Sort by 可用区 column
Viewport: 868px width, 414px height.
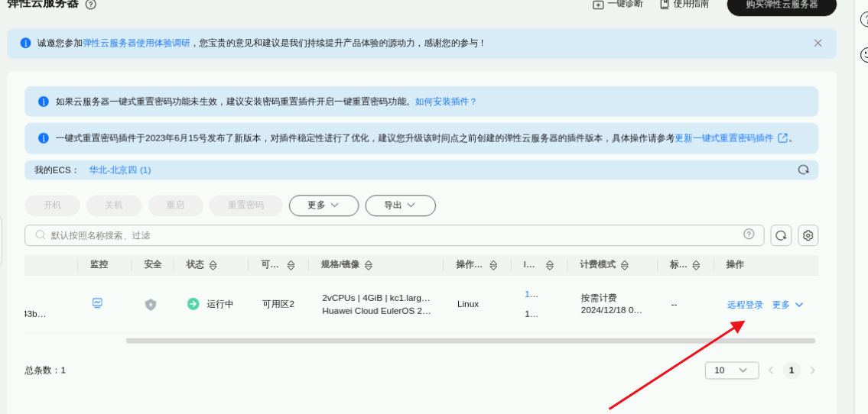(291, 265)
